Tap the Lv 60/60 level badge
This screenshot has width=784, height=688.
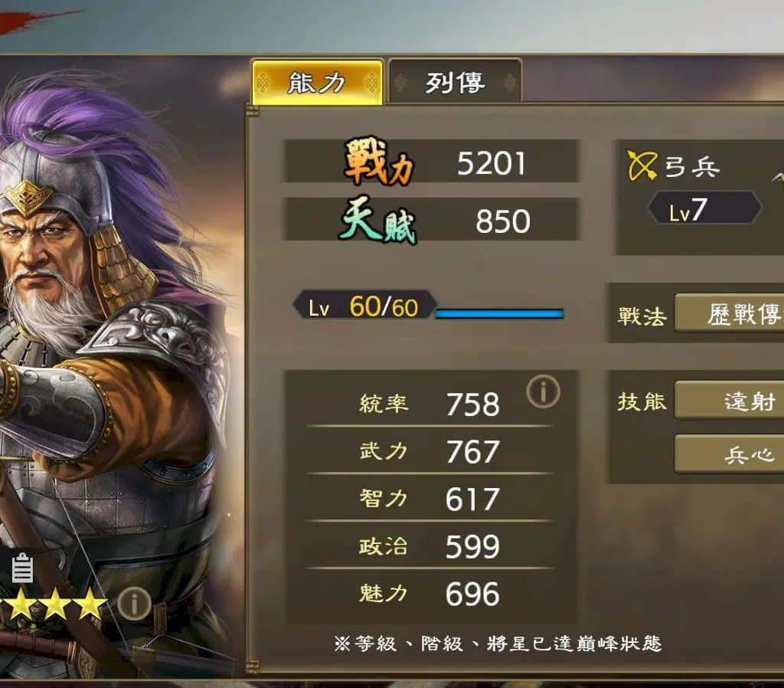tap(364, 305)
